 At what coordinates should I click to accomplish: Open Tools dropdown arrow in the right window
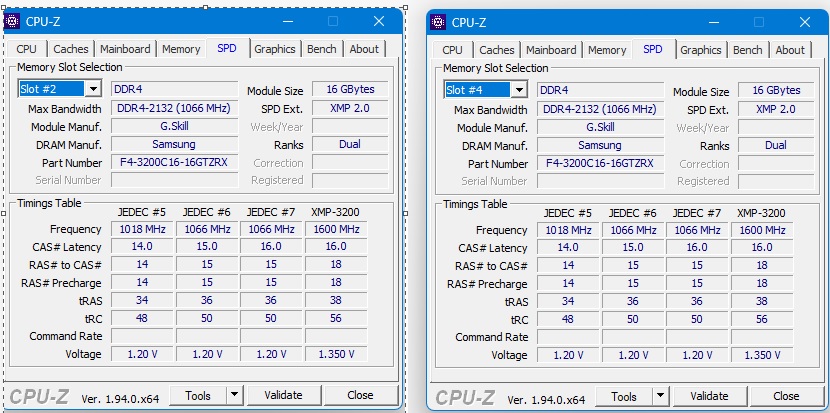coord(661,397)
